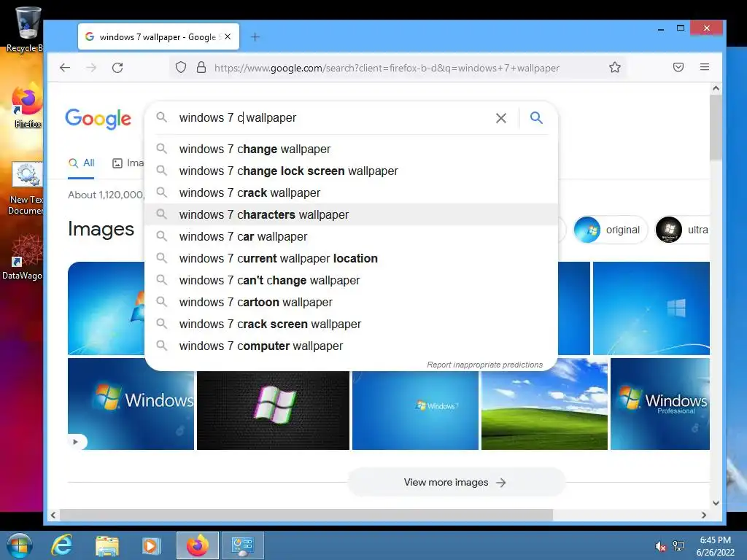Choose suggestion windows 7 cartoon wallpaper

(351, 303)
